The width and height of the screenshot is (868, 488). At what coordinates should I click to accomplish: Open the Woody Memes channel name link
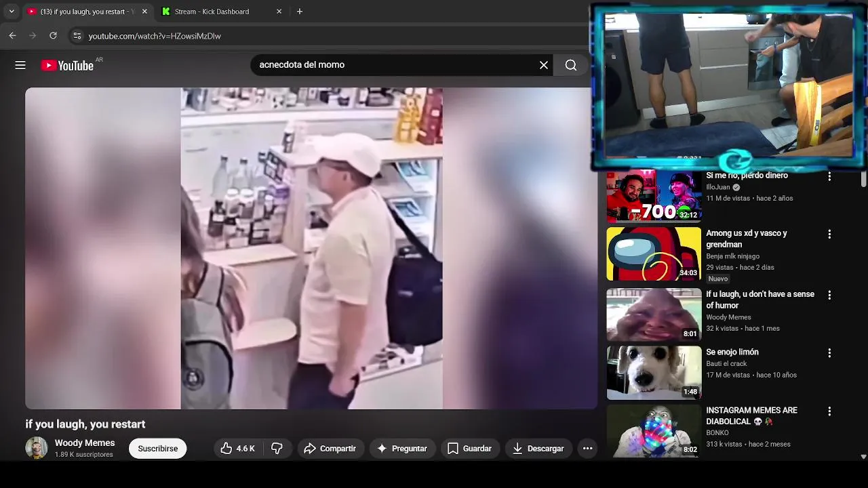click(85, 443)
